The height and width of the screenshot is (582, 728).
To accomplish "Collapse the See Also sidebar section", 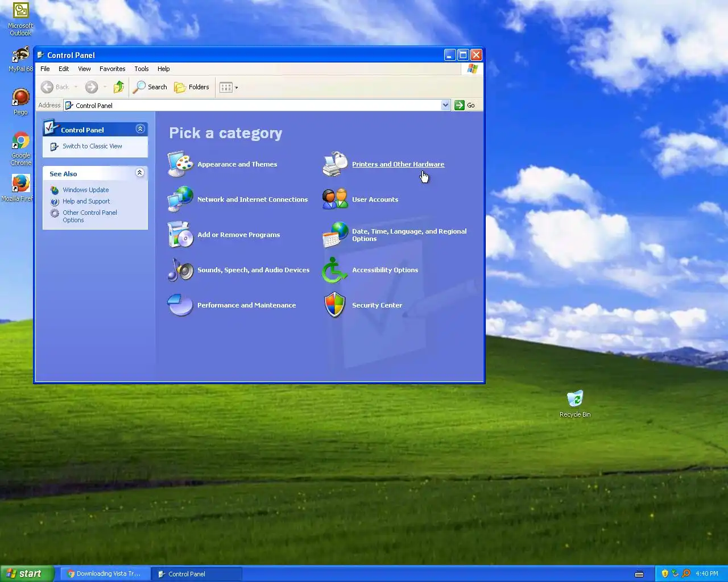I will pyautogui.click(x=140, y=173).
